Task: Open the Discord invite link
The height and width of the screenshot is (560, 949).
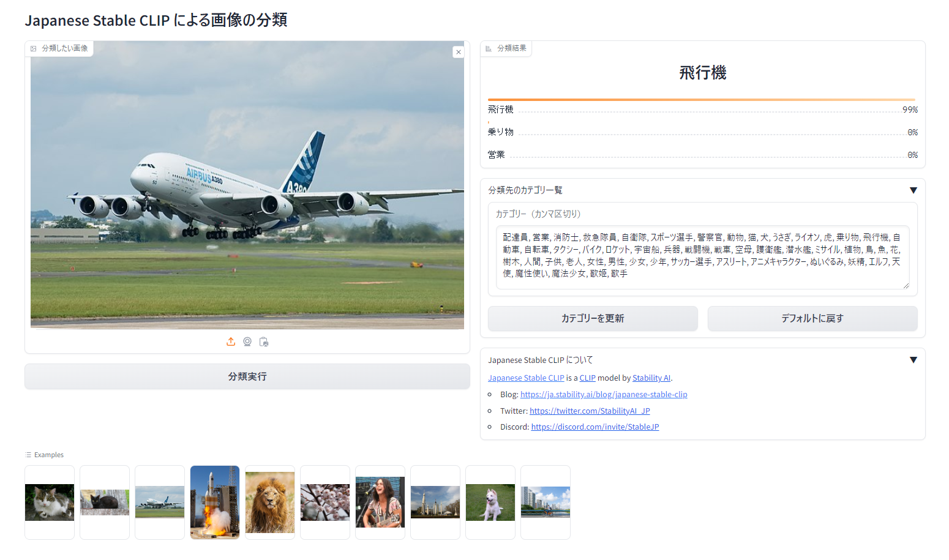Action: (x=595, y=427)
